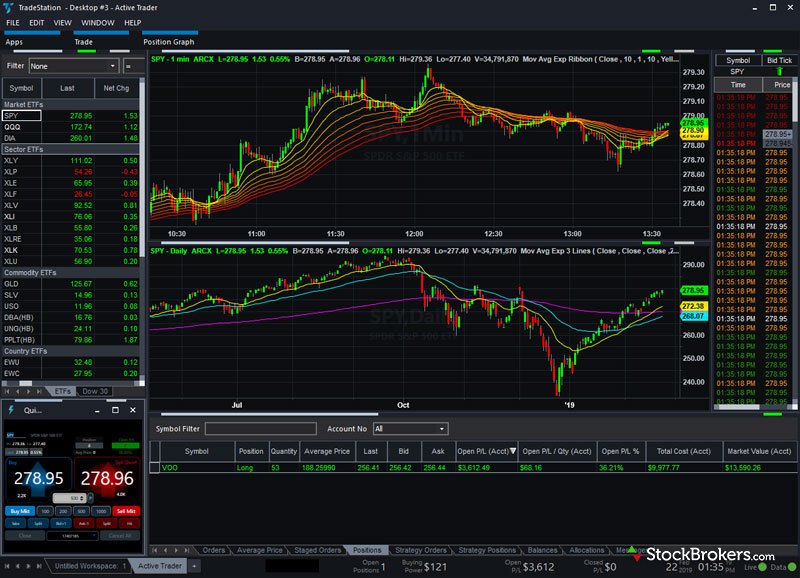
Task: Go to next tab arrow in positions panel
Action: (x=176, y=550)
